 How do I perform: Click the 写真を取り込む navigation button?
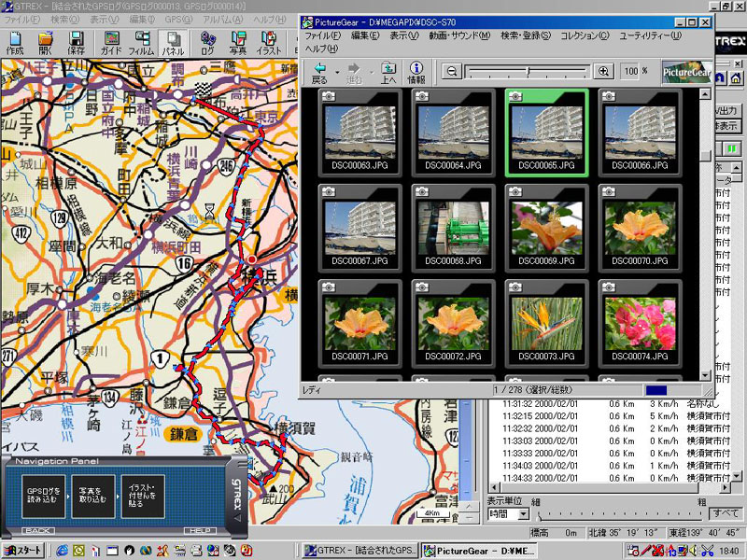(x=93, y=496)
